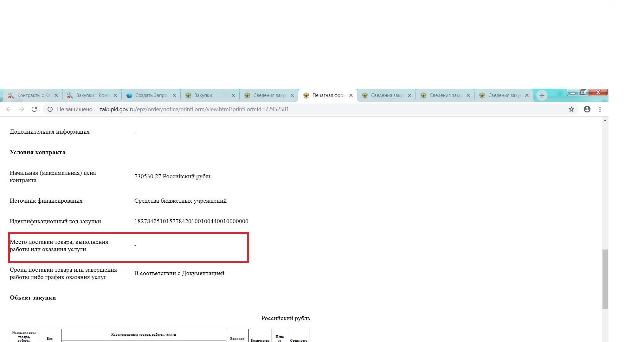Viewport: 644px width, 342px height.
Task: Click the scroll-up arrow of the scrollbar
Action: click(605, 121)
